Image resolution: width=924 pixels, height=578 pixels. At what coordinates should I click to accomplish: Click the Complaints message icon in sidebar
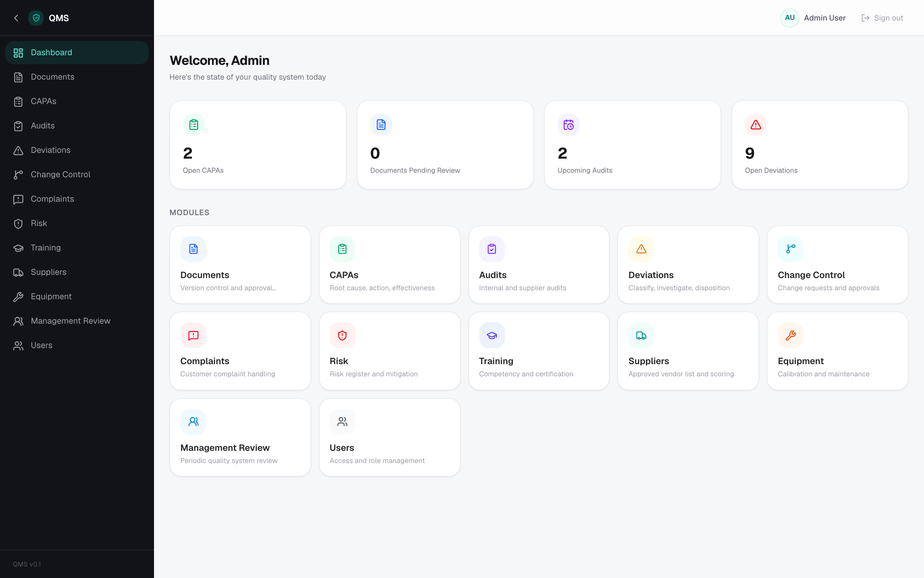click(18, 199)
